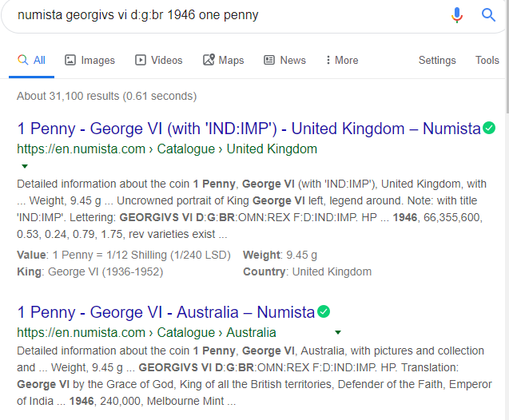The image size is (509, 420).
Task: Open the search Settings menu
Action: tap(437, 60)
